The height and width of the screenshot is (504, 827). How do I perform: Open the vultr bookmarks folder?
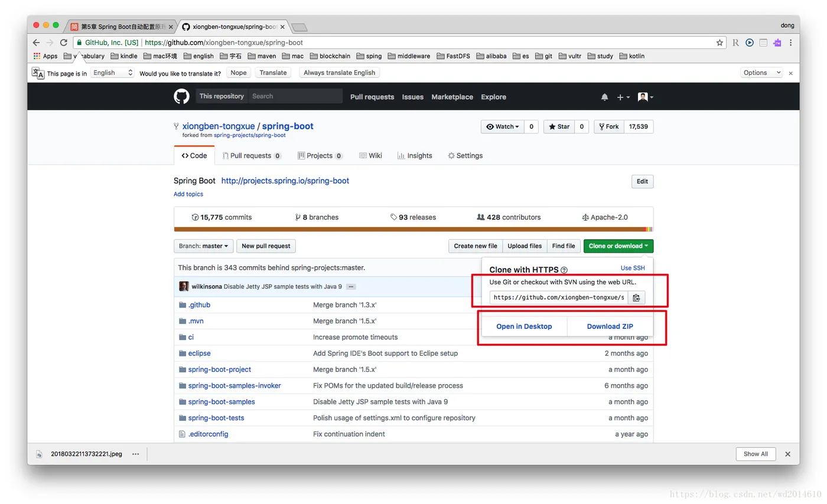(569, 56)
